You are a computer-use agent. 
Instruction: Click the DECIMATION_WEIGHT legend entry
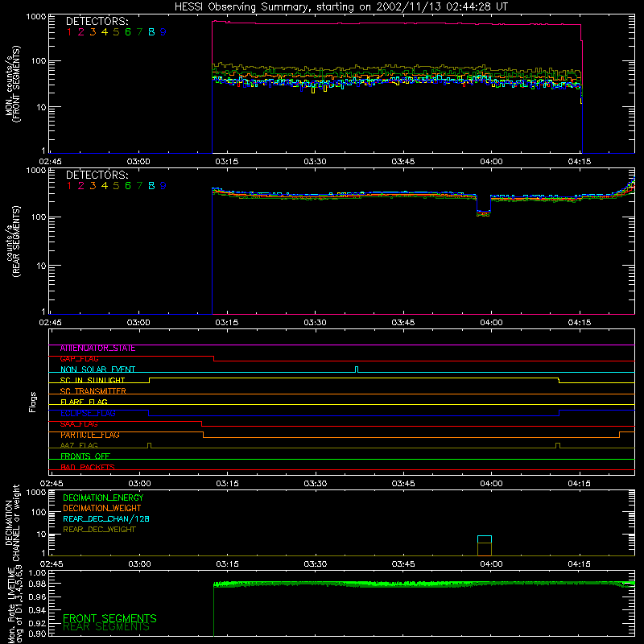tap(102, 508)
